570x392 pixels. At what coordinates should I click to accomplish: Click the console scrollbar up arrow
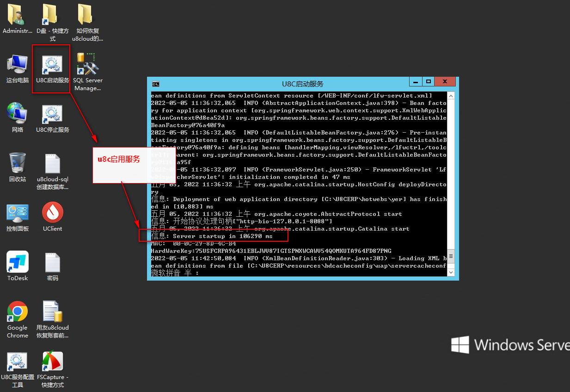pos(451,96)
